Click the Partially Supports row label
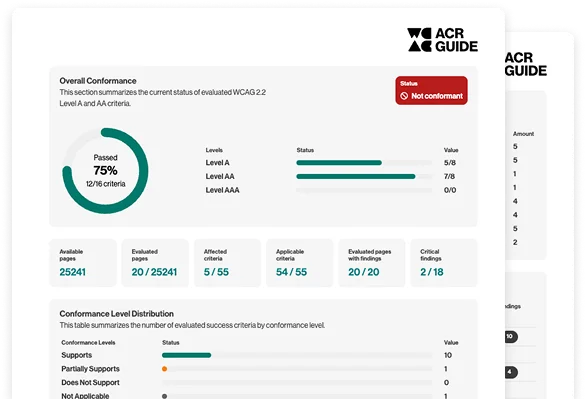 [90, 369]
